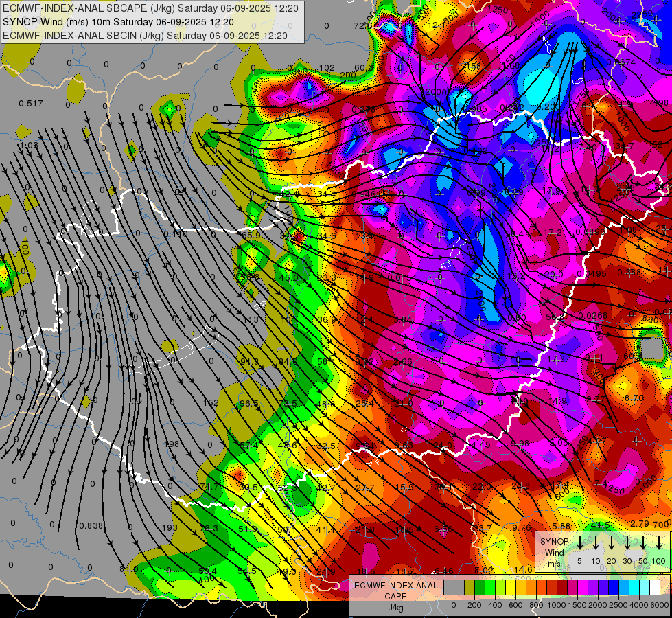The image size is (672, 618).
Task: Click the 193 value on map
Action: click(170, 527)
